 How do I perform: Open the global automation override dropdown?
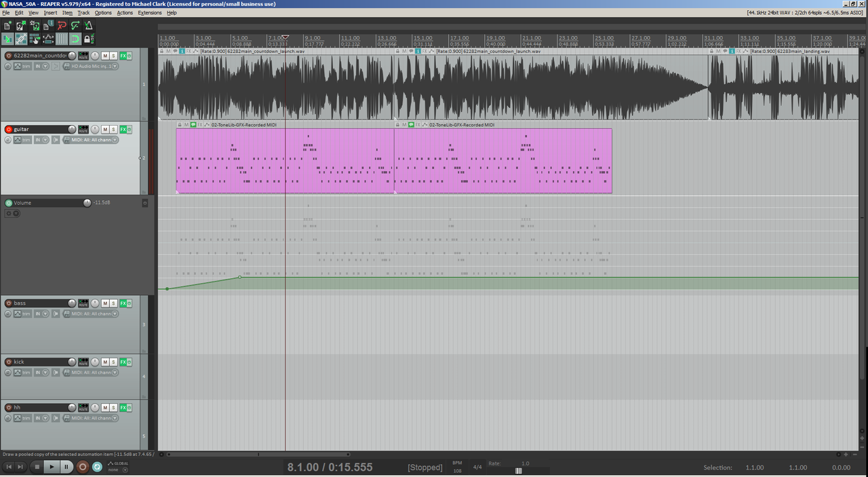click(116, 467)
